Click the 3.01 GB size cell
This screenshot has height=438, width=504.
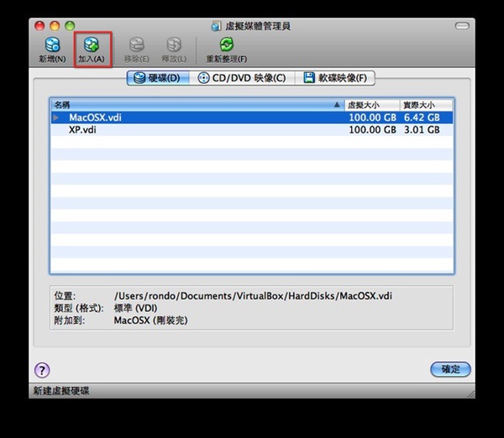[422, 130]
